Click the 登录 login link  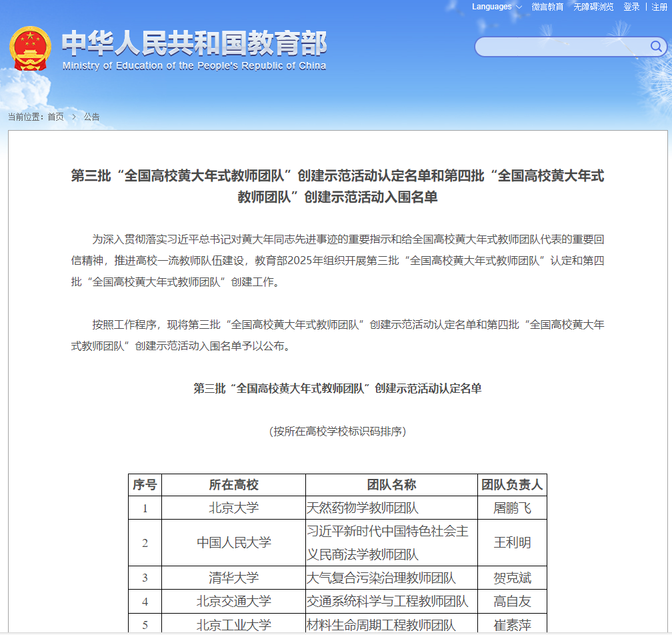point(631,7)
